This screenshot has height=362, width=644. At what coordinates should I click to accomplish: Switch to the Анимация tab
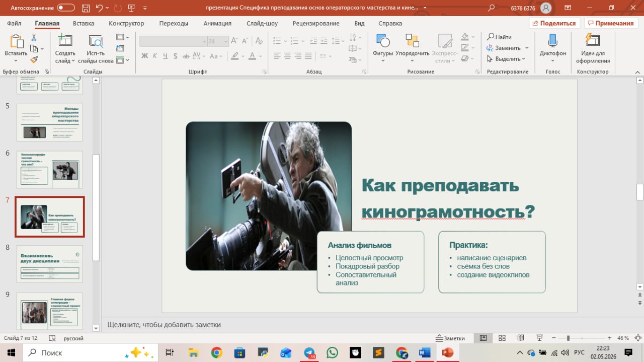[x=217, y=24]
